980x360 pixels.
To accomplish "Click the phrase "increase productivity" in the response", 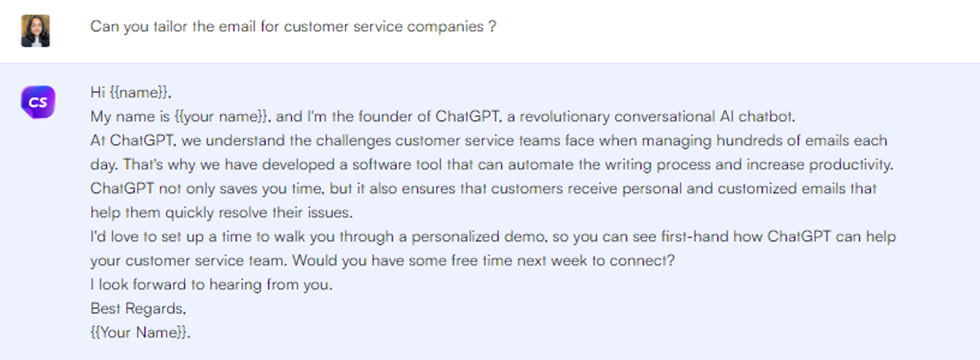I will tap(819, 165).
